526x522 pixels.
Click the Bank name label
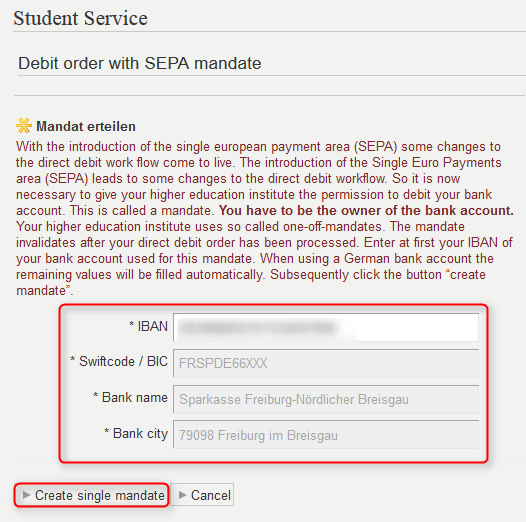135,398
